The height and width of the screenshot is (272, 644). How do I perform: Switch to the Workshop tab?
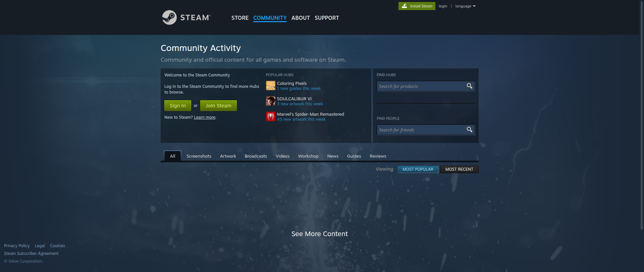pos(308,156)
